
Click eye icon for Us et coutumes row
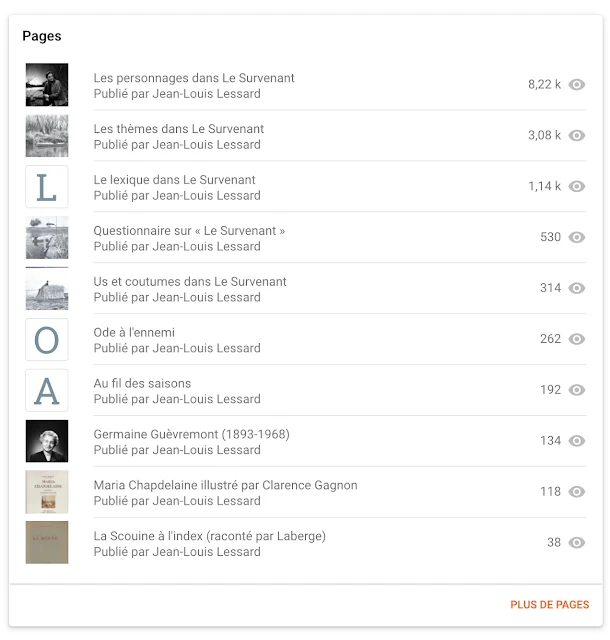pos(576,288)
